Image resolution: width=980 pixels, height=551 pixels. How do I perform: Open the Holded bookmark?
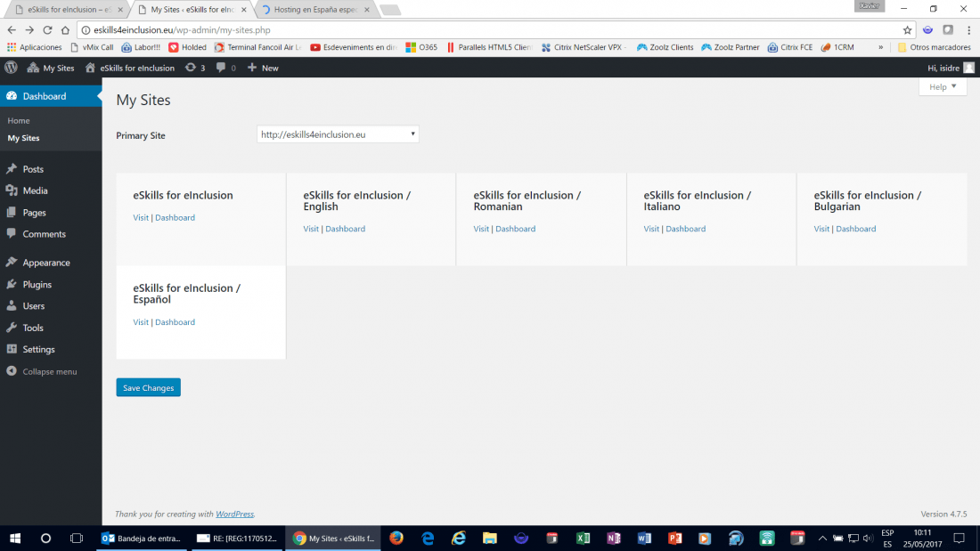point(187,47)
